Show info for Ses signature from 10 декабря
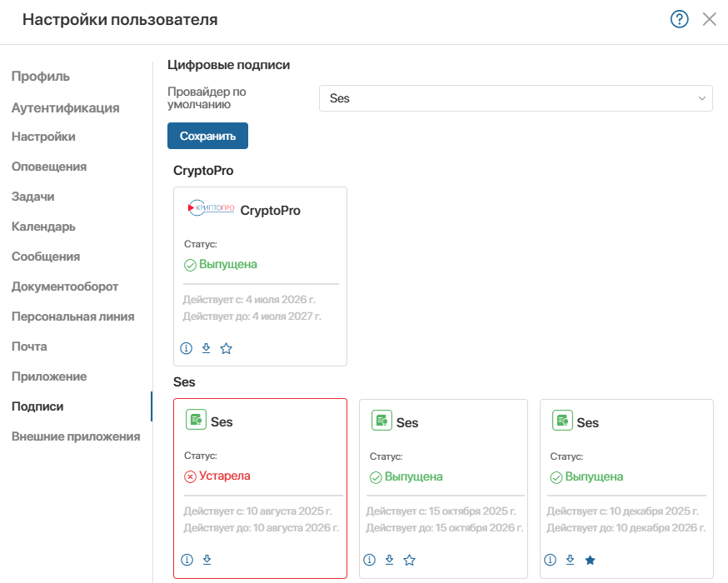728x583 pixels. tap(551, 561)
